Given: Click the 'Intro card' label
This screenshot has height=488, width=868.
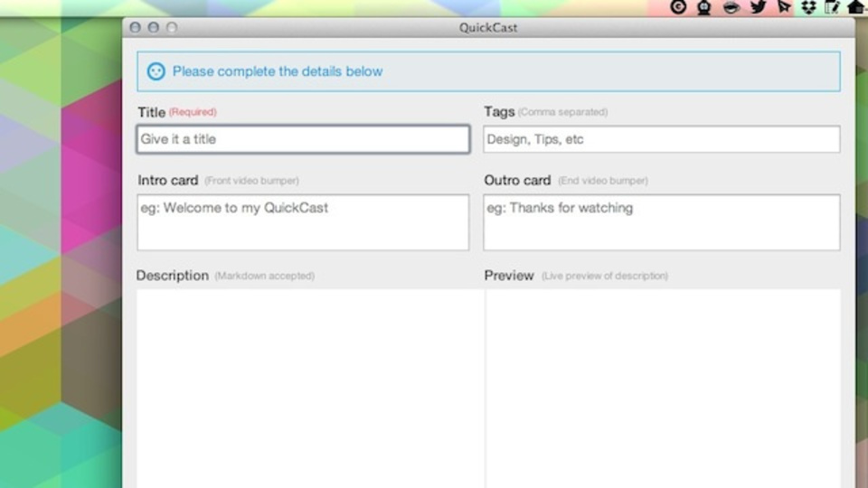Looking at the screenshot, I should (168, 181).
